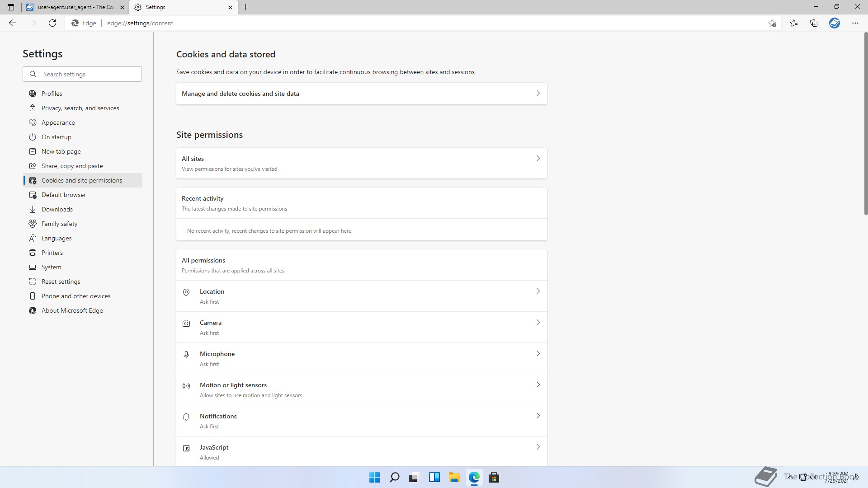This screenshot has height=488, width=868.
Task: Click the Edge profile avatar icon
Action: [834, 23]
